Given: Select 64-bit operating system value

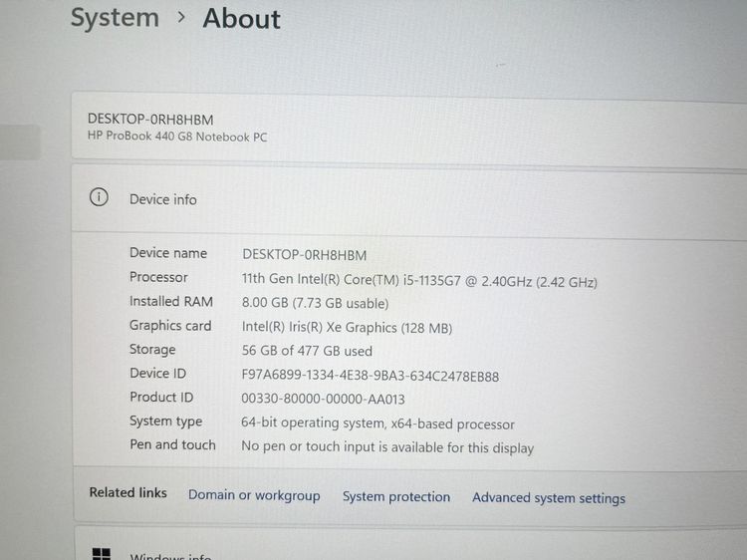Looking at the screenshot, I should 377,423.
